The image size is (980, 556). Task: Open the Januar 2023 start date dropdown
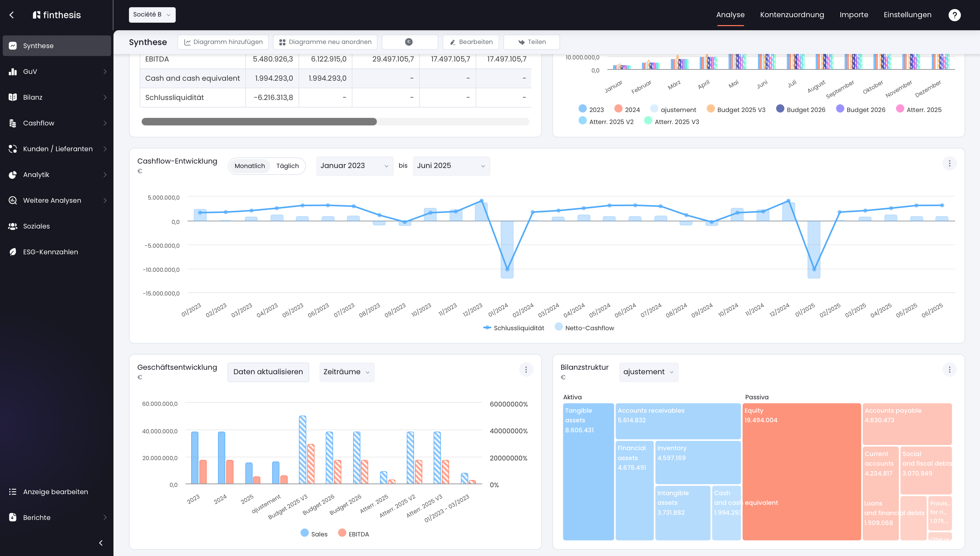[x=355, y=166]
